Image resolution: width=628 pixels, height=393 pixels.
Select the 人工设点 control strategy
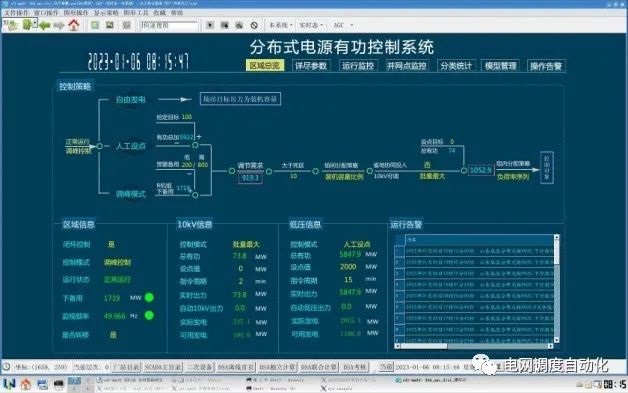point(131,146)
